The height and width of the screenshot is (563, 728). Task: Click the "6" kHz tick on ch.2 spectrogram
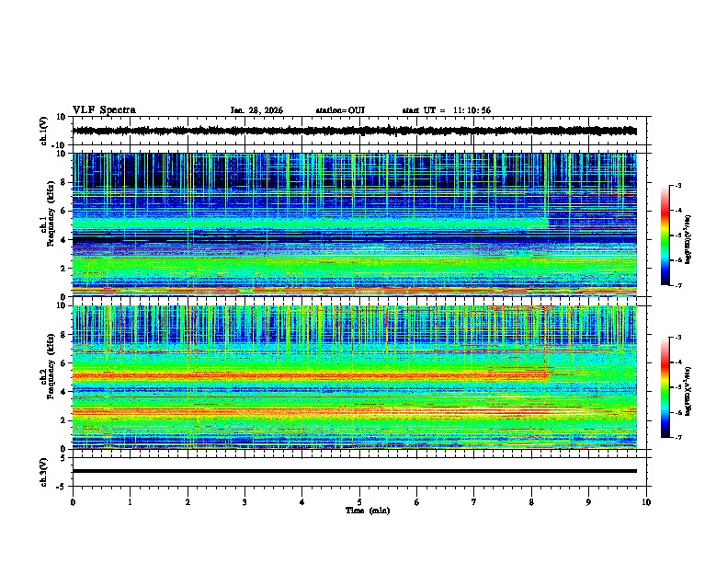click(x=63, y=363)
